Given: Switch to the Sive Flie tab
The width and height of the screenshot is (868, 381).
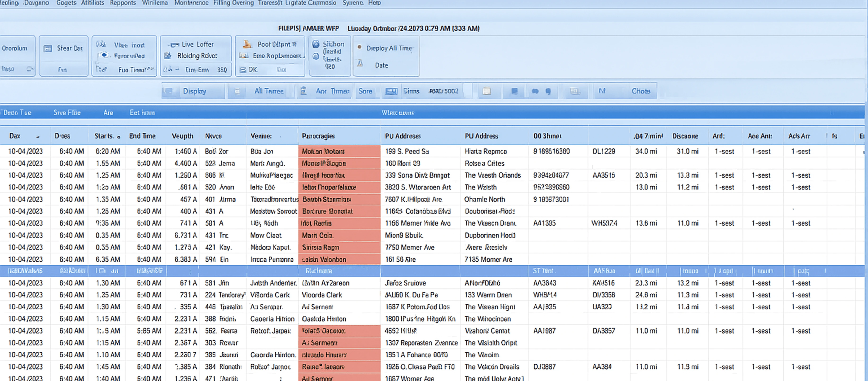Looking at the screenshot, I should [x=67, y=113].
